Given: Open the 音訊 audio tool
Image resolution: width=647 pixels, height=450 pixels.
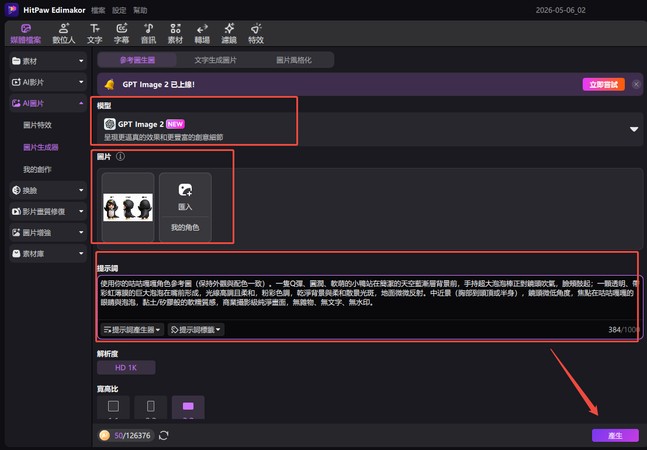Looking at the screenshot, I should click(149, 34).
